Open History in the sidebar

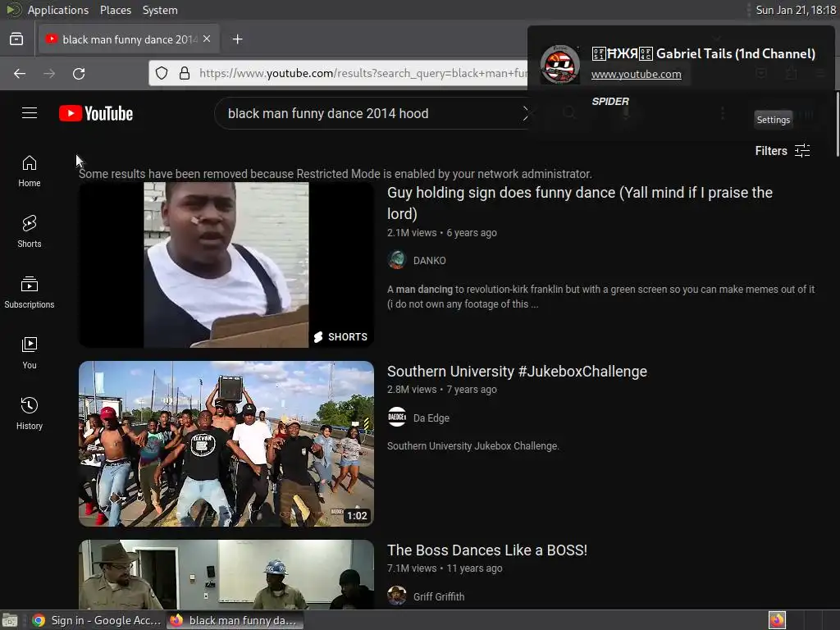pos(30,413)
